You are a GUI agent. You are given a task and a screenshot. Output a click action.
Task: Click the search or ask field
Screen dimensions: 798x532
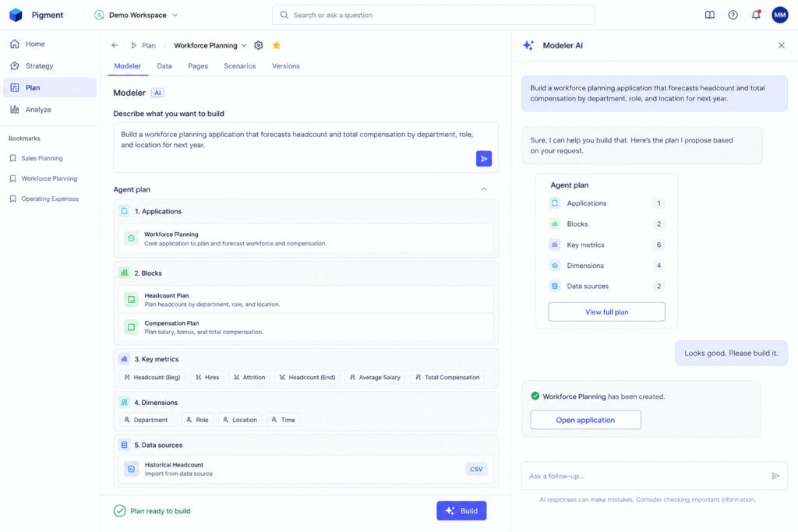pos(433,15)
